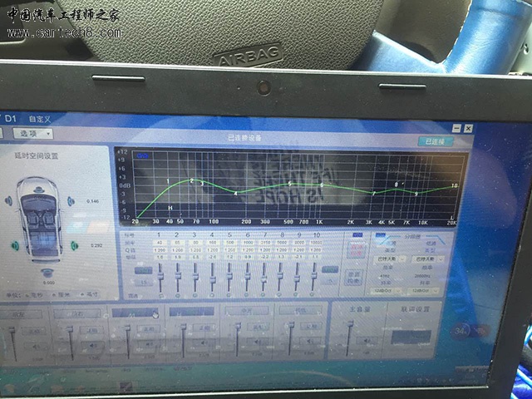Open the high-pass filter type dropdown
Screen dimensions: 532x399
tap(390, 259)
